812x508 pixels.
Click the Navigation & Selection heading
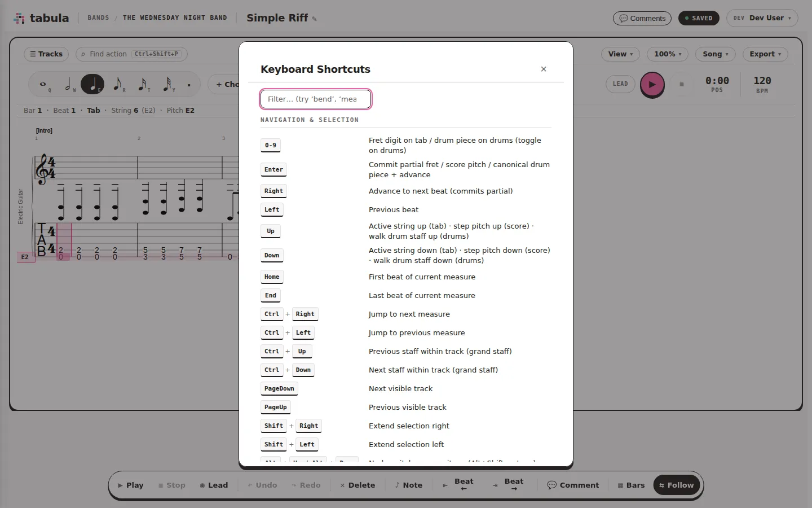tap(310, 120)
